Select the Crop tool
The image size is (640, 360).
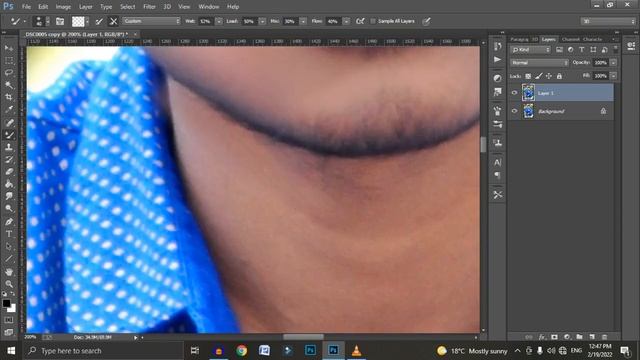(9, 97)
